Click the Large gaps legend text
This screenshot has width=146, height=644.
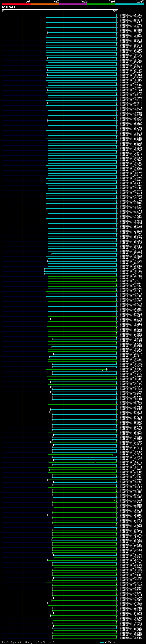point(28,642)
